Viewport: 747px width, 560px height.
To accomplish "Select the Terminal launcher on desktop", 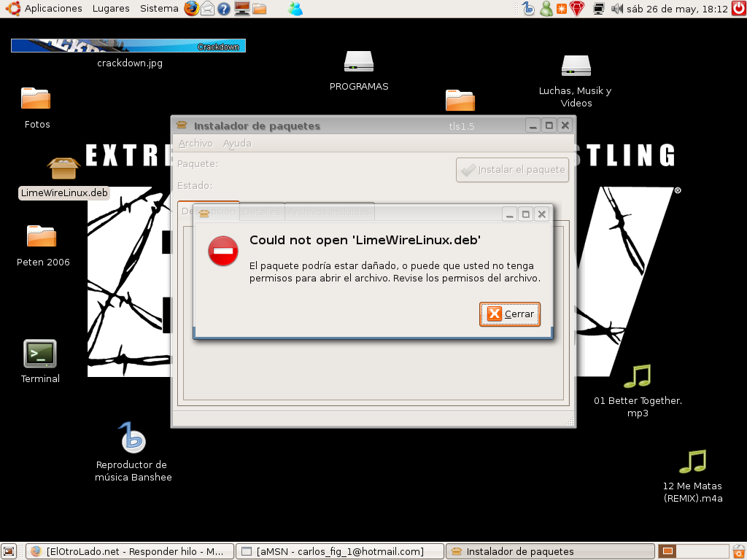I will pos(40,354).
